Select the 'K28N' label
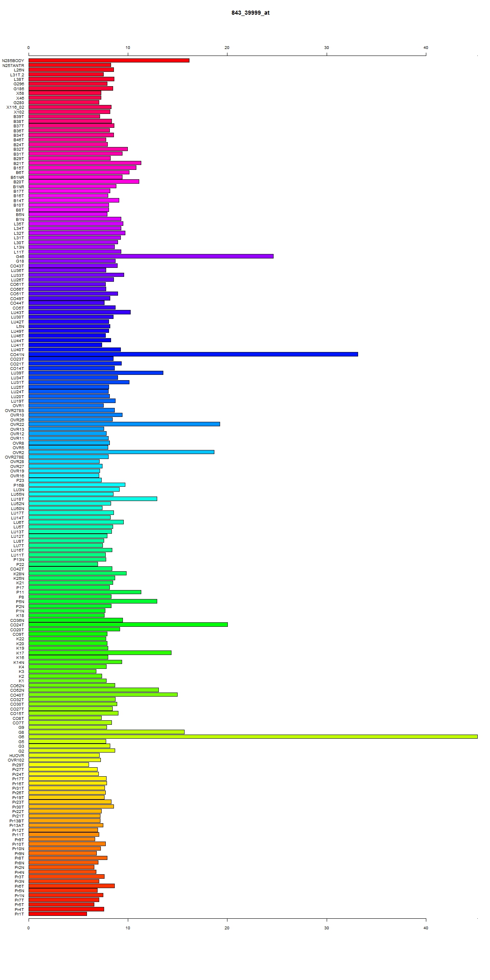Screen dimensions: 490x980 click(x=19, y=574)
